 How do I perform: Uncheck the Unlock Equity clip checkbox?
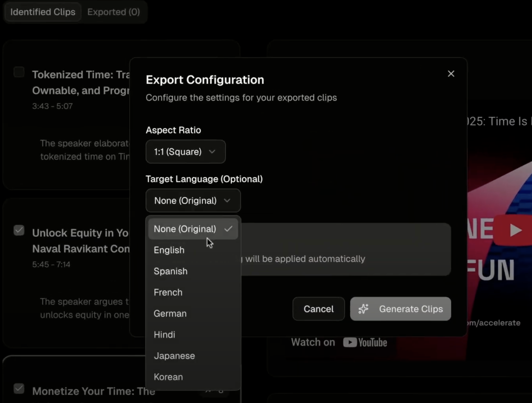[x=19, y=231]
